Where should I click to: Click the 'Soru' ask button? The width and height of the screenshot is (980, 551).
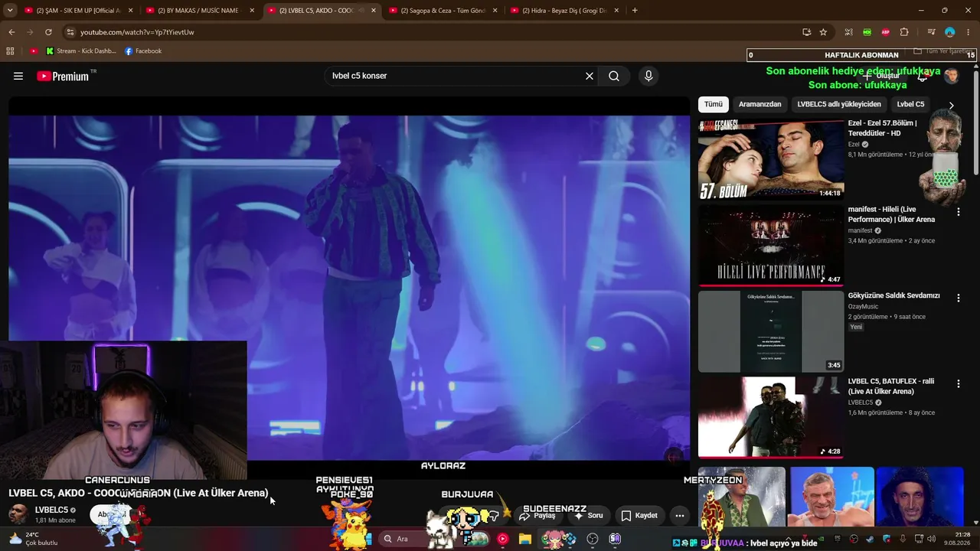[590, 516]
